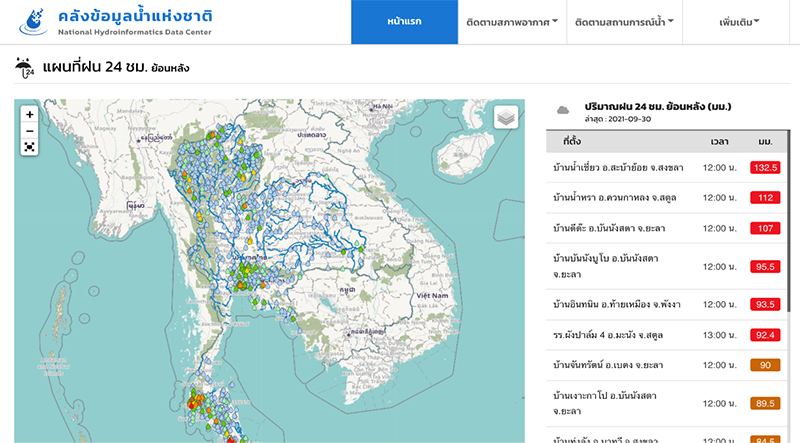Click the orange 90 rainfall value badge
800x443 pixels.
click(x=765, y=365)
